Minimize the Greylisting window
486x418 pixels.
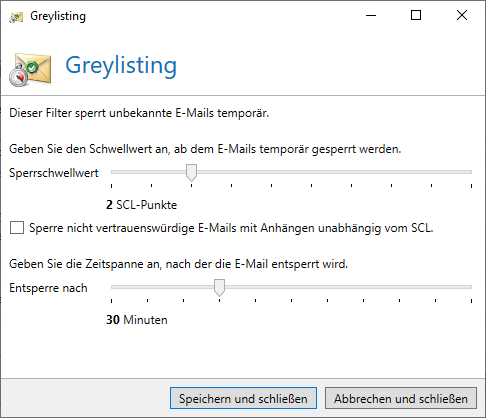coord(371,15)
